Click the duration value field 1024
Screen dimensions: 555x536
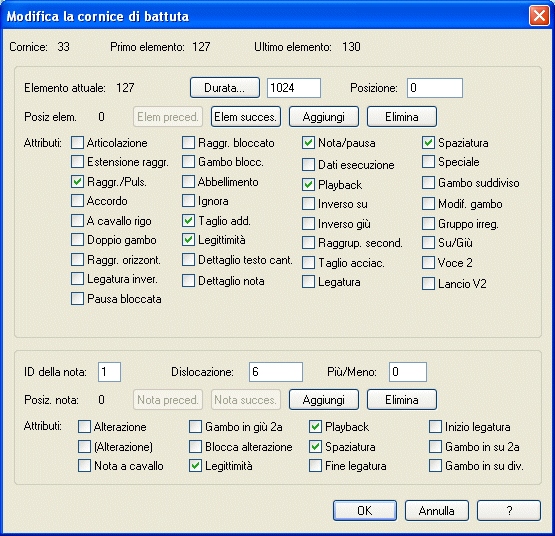(294, 88)
